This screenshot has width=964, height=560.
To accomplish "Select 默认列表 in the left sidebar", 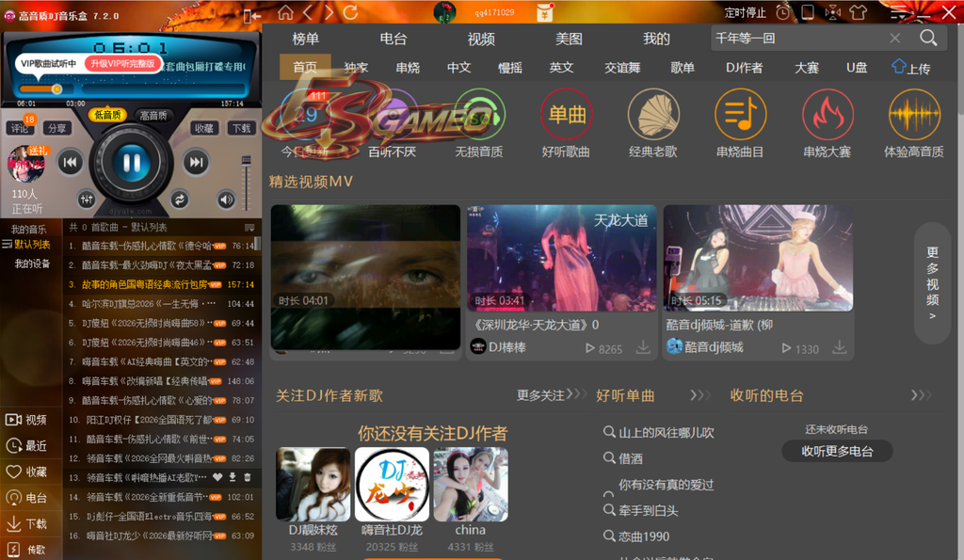I will tap(32, 245).
